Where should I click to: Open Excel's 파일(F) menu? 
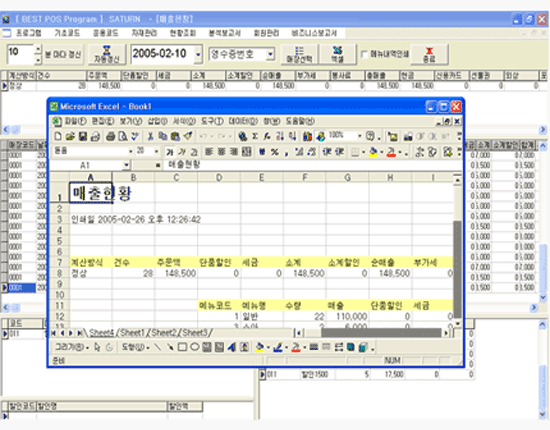[75, 121]
